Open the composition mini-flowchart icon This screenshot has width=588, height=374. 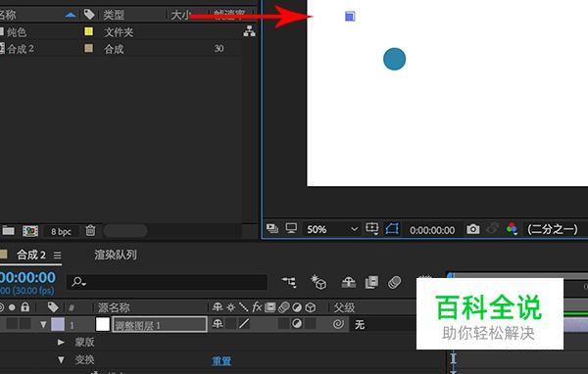coord(289,282)
